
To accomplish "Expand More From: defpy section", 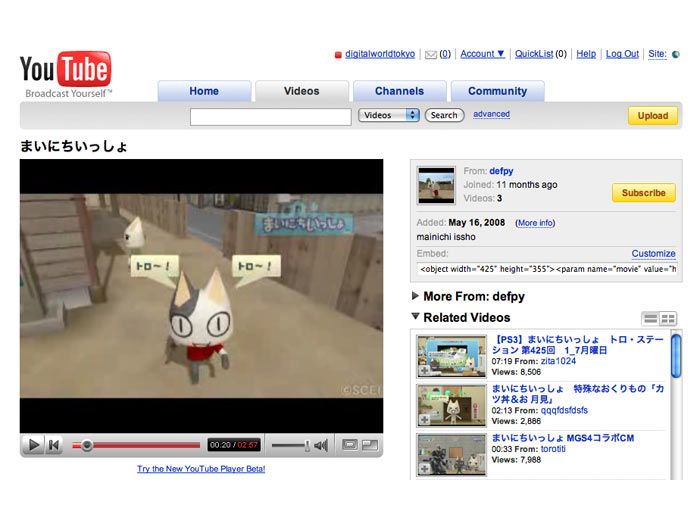I will (x=415, y=296).
